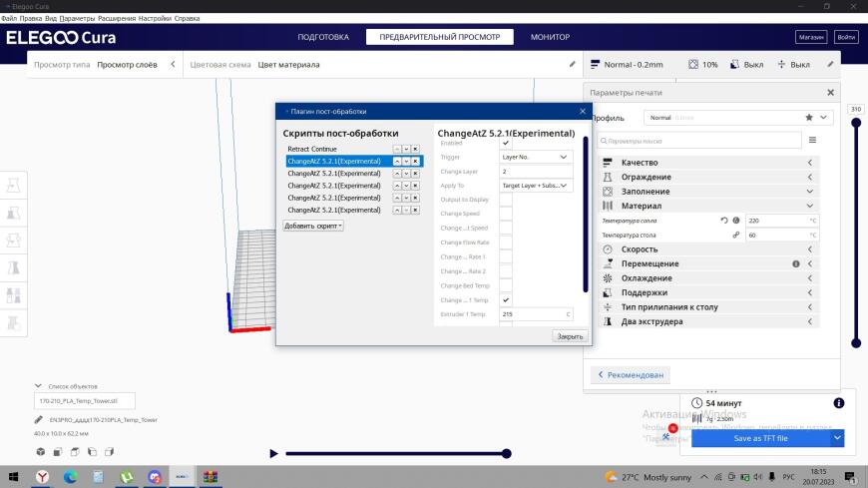Uncheck the Change ... 1 Temp checkbox
Image resolution: width=868 pixels, height=488 pixels.
tap(506, 300)
